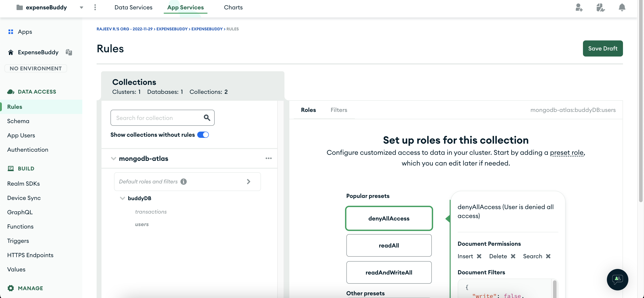Open Values page
This screenshot has height=298, width=644.
[x=16, y=269]
